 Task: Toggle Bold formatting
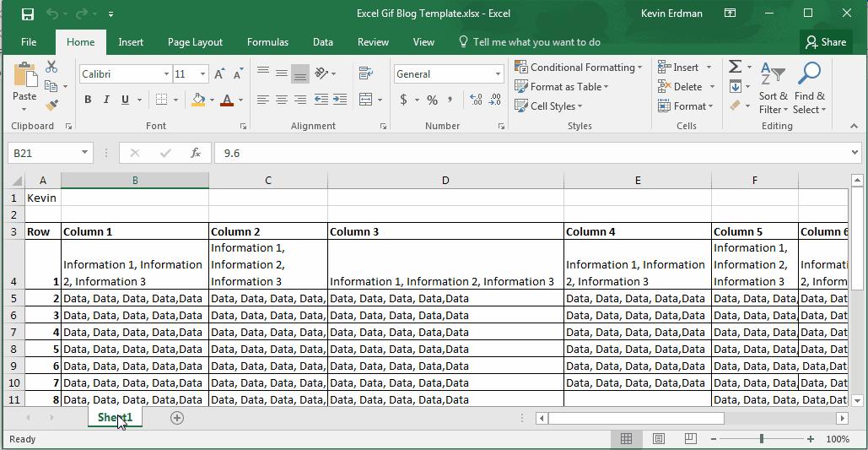click(x=88, y=100)
